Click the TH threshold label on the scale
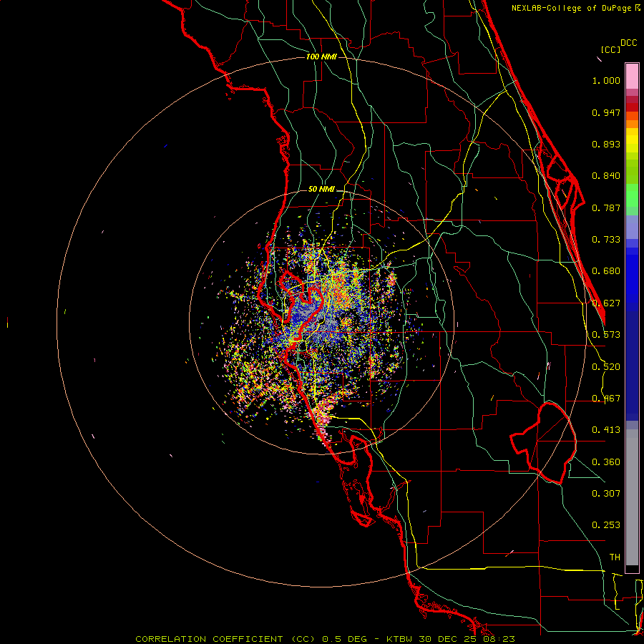644x644 pixels. 615,557
